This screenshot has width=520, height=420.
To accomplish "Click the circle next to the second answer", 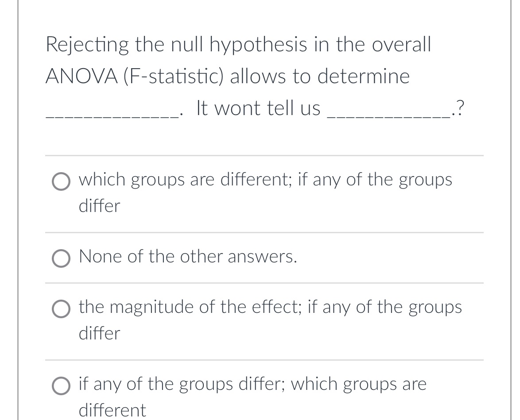I will pyautogui.click(x=61, y=258).
